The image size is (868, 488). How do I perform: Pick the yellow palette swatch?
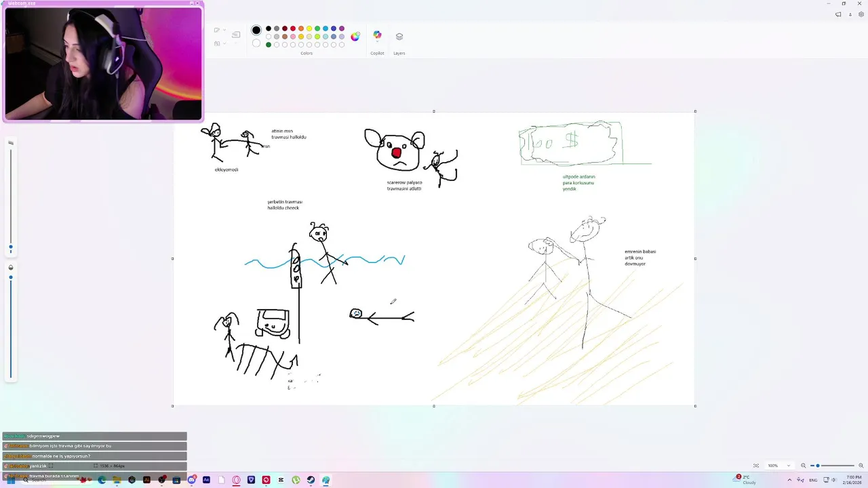309,28
